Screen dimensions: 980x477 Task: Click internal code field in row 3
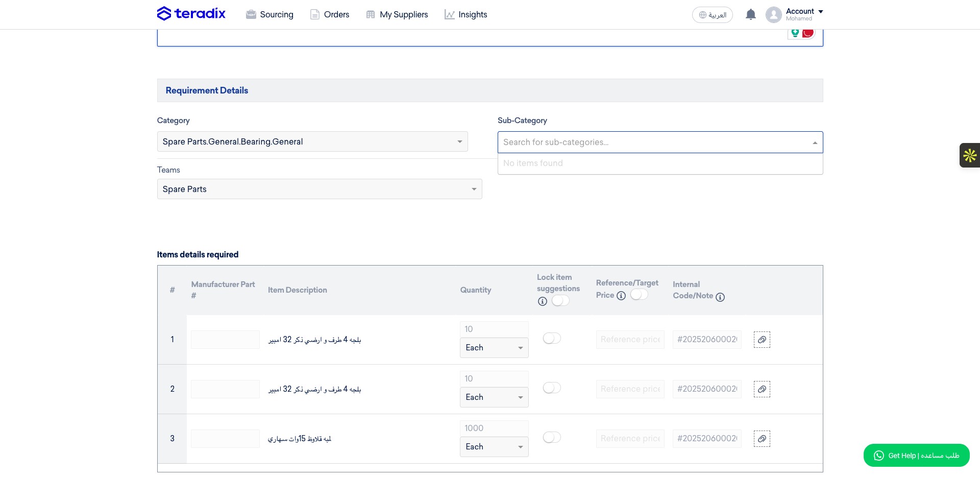point(707,439)
